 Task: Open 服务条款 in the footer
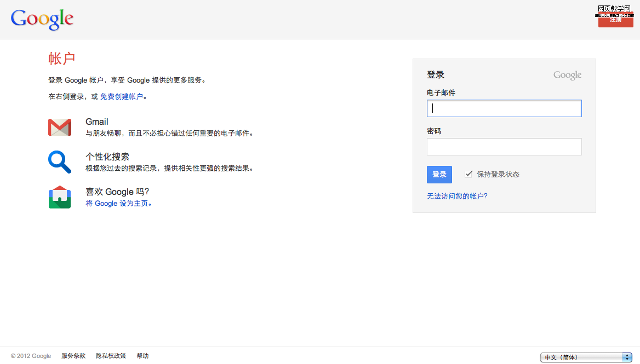tap(73, 356)
